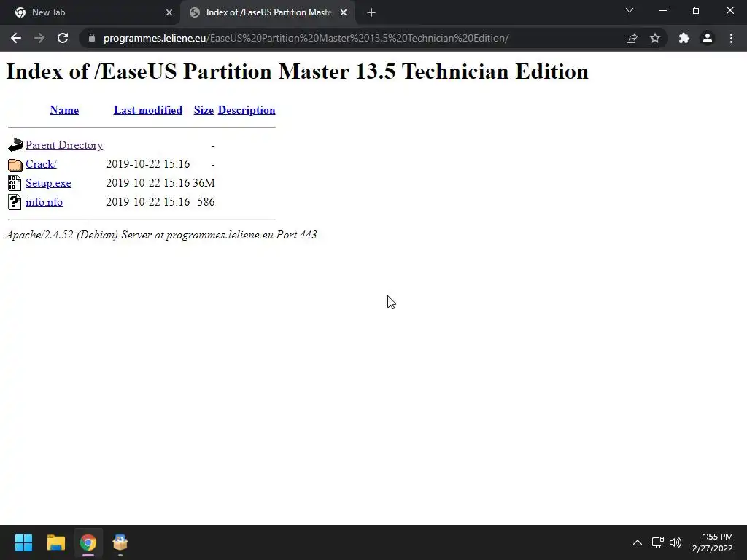Click the Index of /EaseUS page heading
The width and height of the screenshot is (747, 560).
pyautogui.click(x=298, y=71)
